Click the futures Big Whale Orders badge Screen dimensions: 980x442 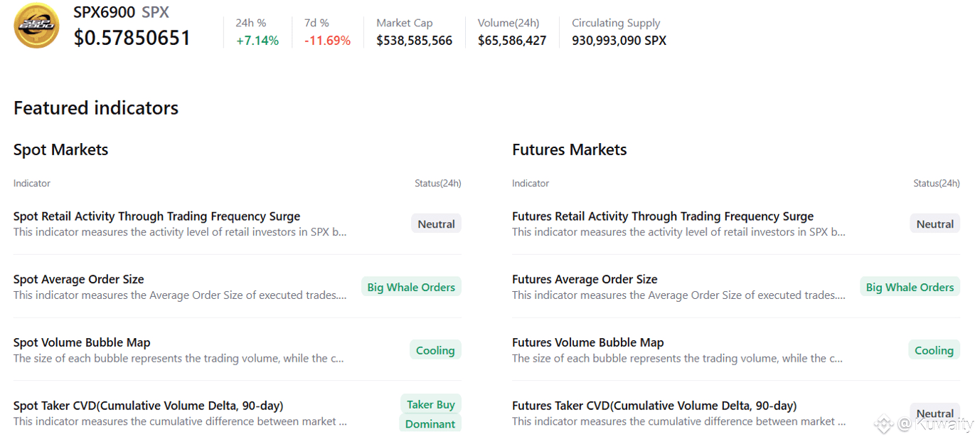(x=910, y=287)
